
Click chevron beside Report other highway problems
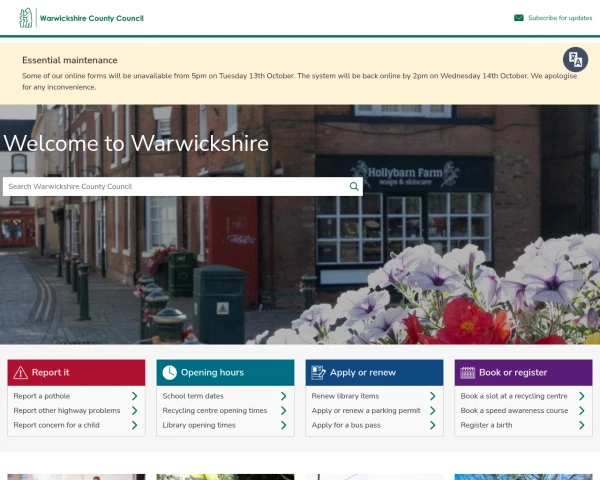135,410
